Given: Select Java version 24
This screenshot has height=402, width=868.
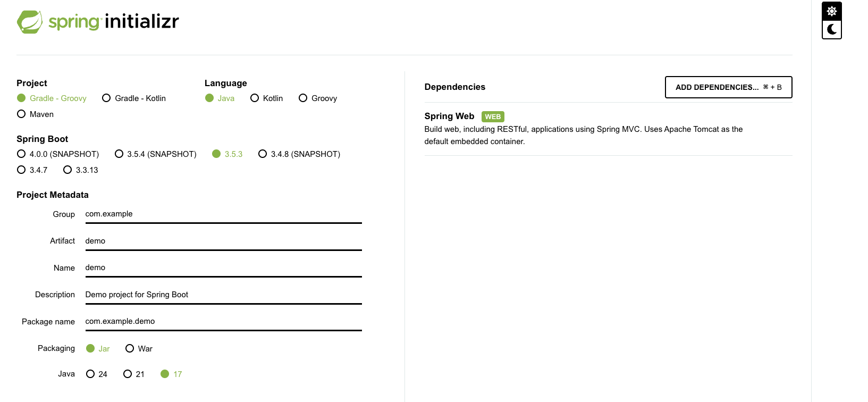Looking at the screenshot, I should coord(90,374).
